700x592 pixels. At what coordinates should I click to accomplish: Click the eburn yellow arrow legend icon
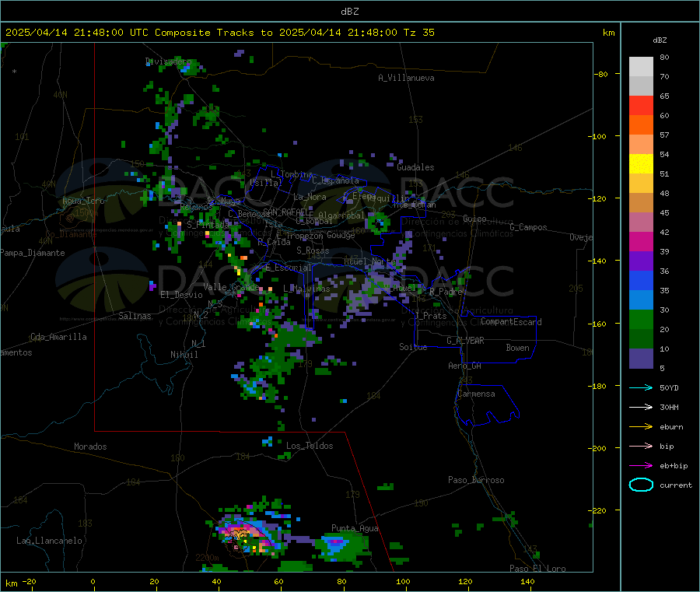641,427
